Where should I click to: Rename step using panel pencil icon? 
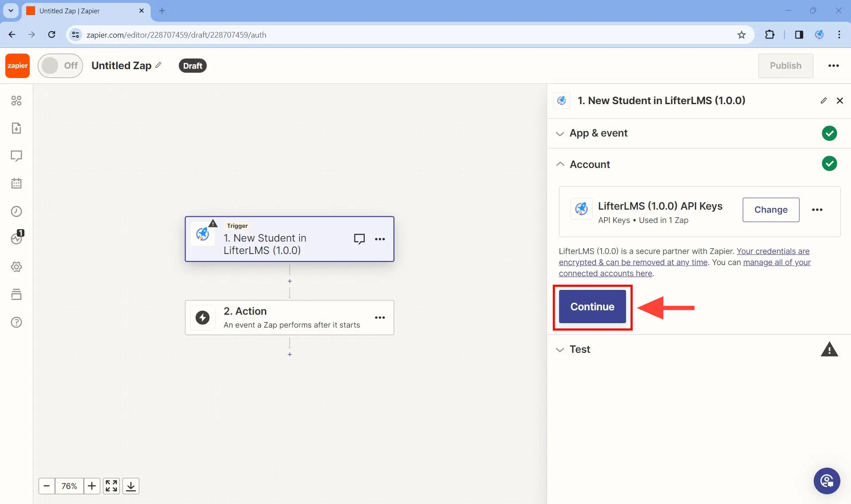[x=823, y=101]
